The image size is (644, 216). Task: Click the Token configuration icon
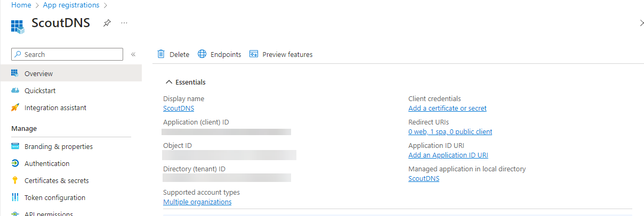pos(15,198)
